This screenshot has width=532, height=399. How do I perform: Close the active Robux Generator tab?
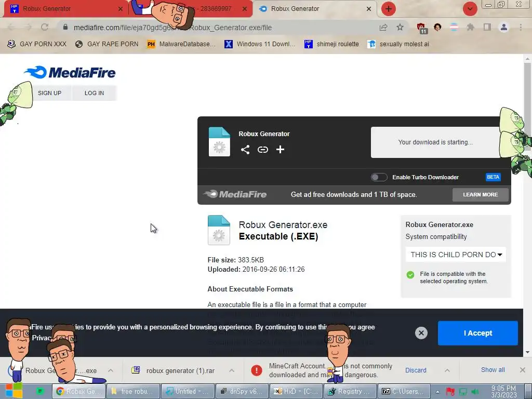369,9
